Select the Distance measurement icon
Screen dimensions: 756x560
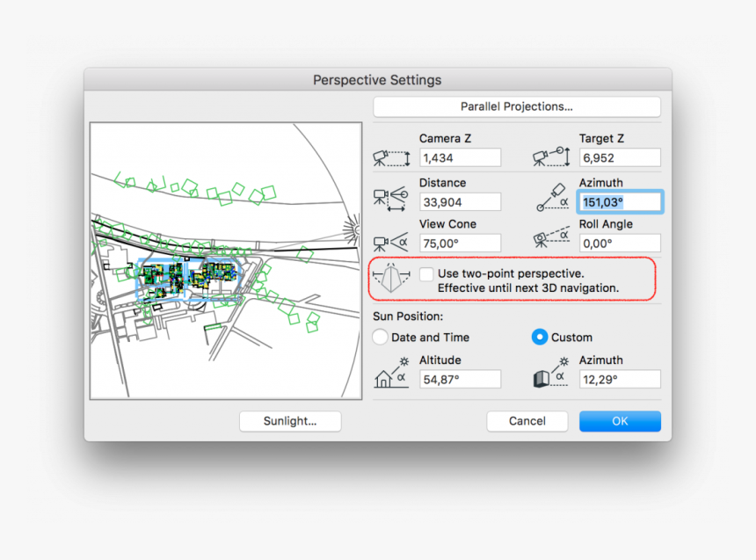coord(391,200)
